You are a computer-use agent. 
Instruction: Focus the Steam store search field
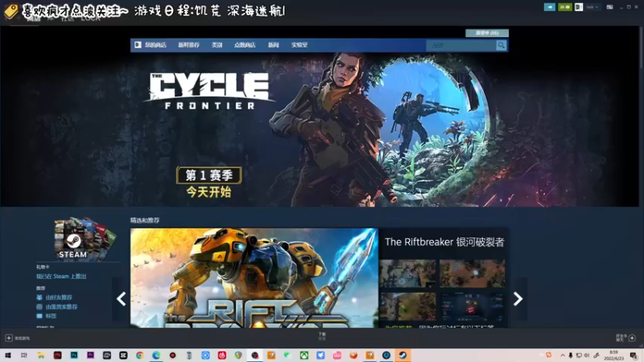[x=461, y=46]
